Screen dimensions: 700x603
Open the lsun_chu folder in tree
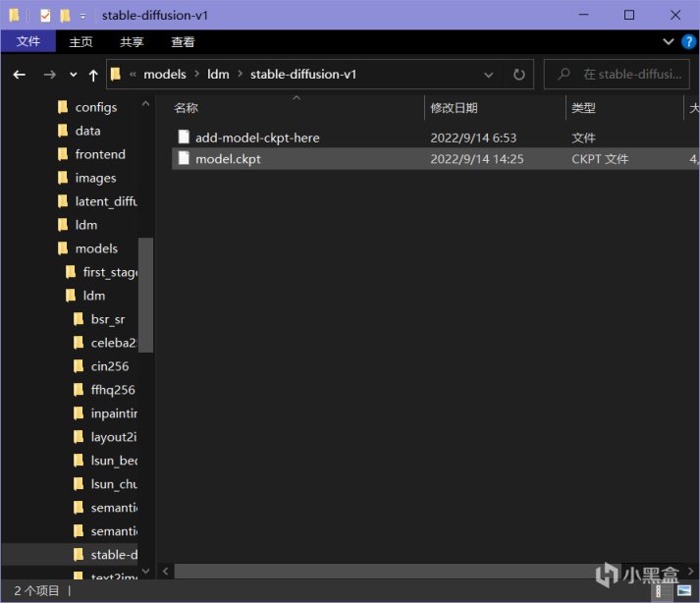(x=114, y=484)
